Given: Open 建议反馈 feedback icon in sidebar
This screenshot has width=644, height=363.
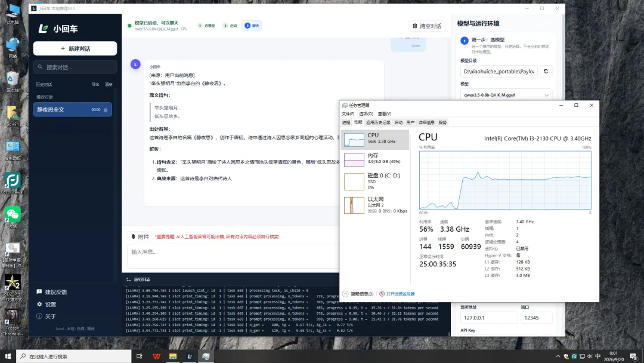Looking at the screenshot, I should (x=39, y=292).
